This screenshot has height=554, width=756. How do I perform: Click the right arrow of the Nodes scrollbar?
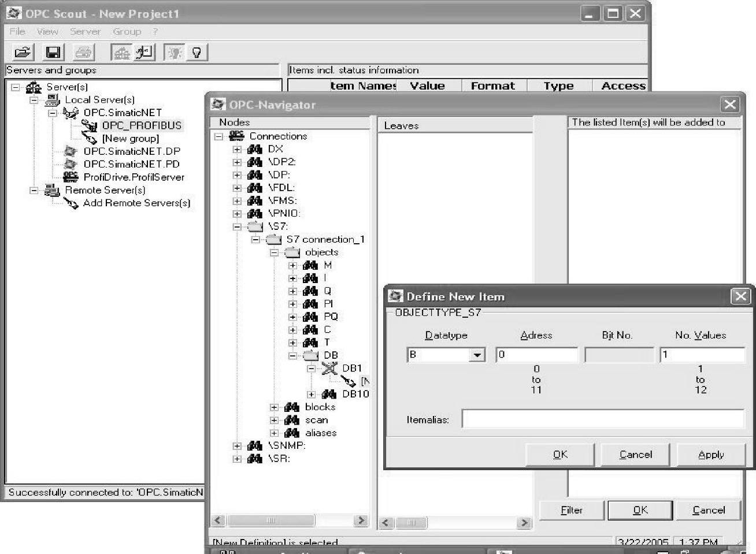[x=361, y=520]
